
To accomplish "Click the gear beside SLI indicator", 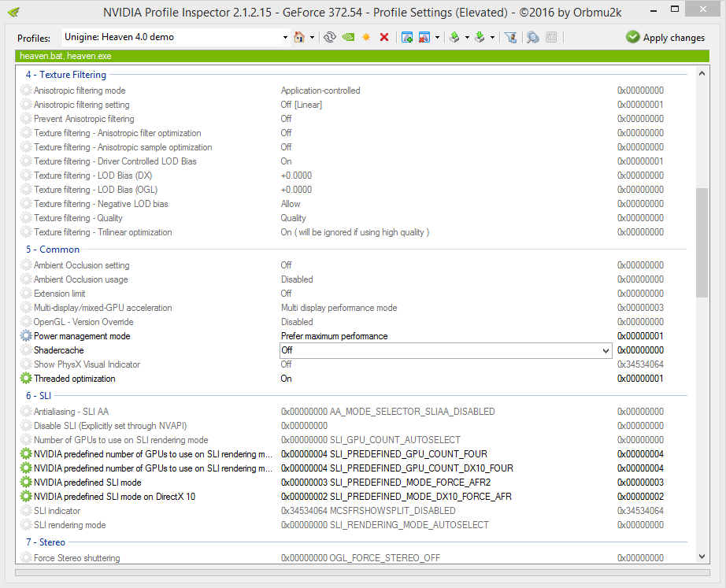I will pos(26,511).
